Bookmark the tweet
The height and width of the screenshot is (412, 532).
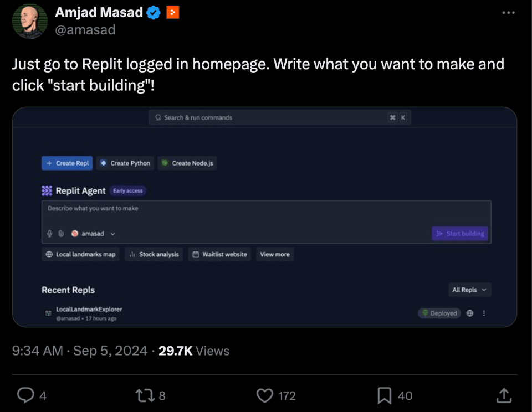click(x=384, y=395)
